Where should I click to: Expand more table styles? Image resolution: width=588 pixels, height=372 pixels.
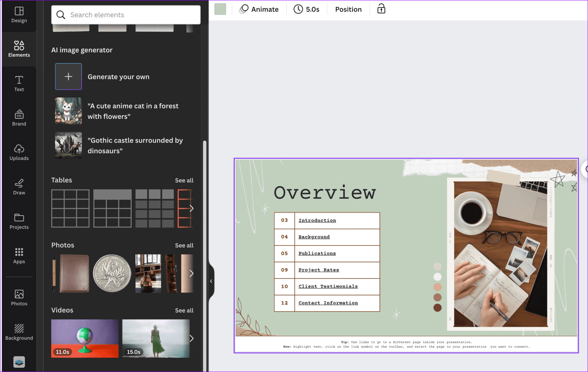click(191, 208)
